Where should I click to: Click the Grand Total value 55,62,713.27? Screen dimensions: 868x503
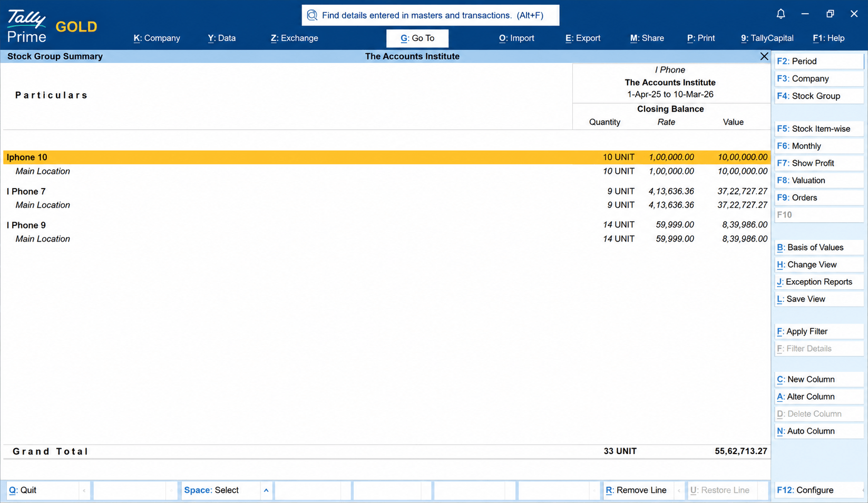pyautogui.click(x=741, y=451)
